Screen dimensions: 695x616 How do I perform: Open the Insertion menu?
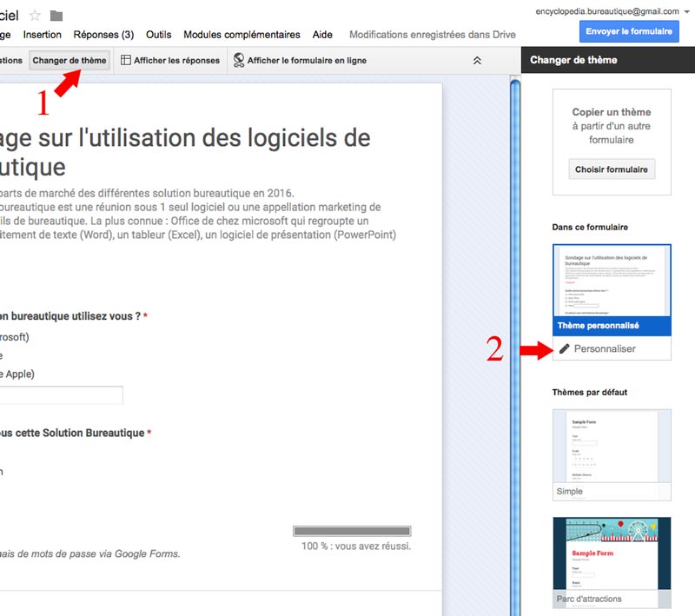coord(42,35)
